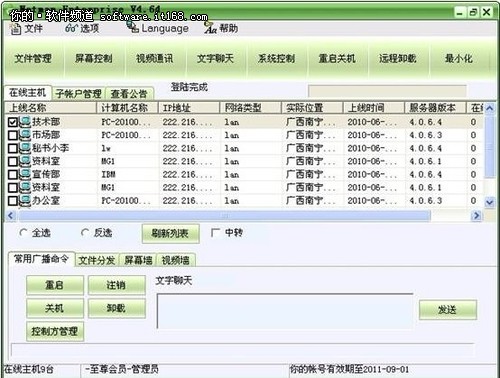500x378 pixels.
Task: Switch to the 查看公告 tab
Action: tap(129, 94)
